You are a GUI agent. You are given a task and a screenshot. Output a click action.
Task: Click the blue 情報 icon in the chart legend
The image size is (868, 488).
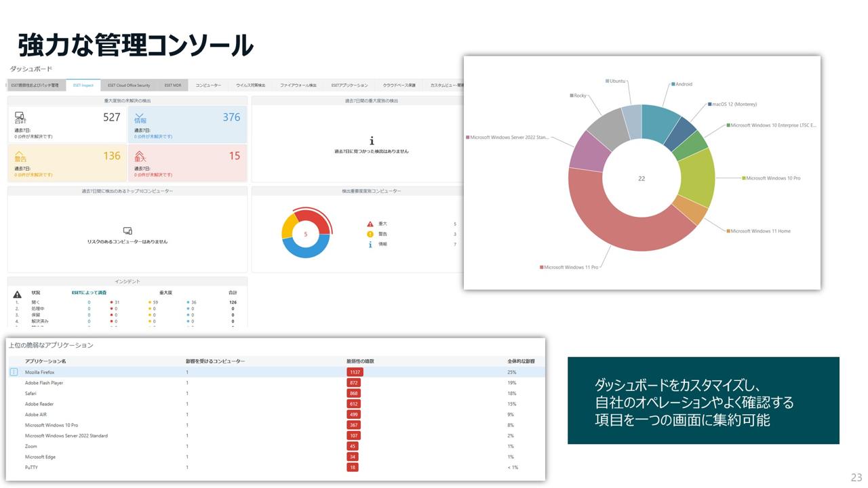pos(370,244)
